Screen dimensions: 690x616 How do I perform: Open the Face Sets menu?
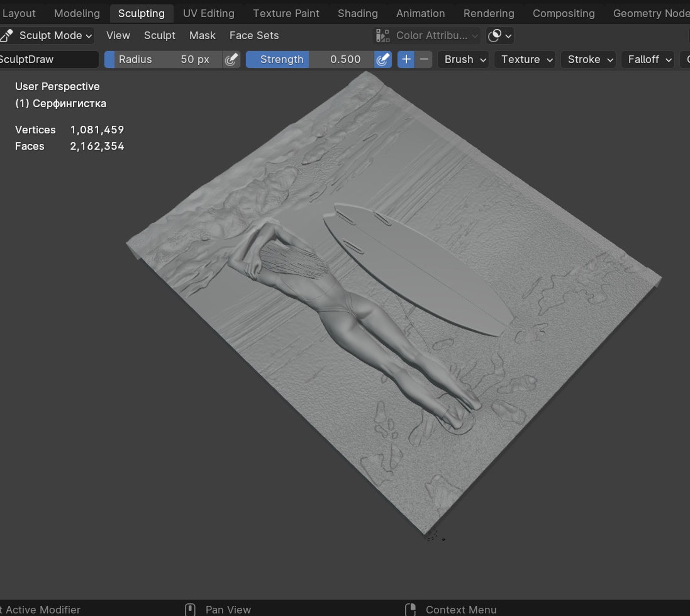tap(254, 35)
